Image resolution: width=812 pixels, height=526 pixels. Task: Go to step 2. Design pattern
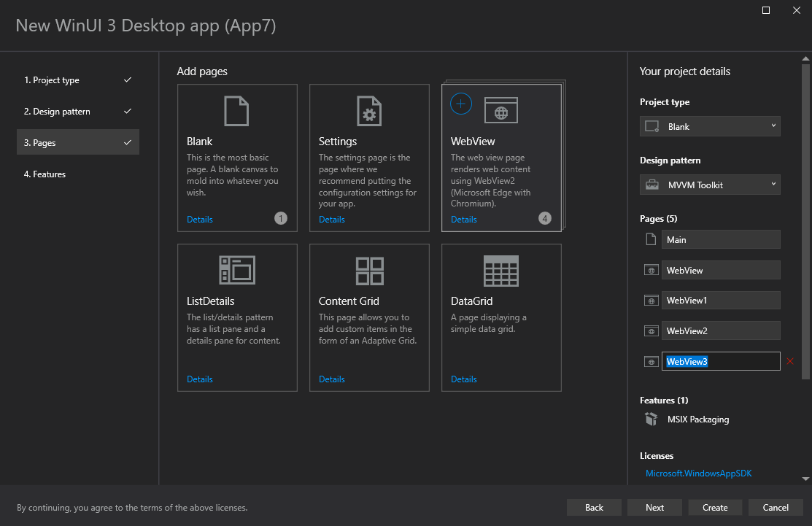(78, 112)
